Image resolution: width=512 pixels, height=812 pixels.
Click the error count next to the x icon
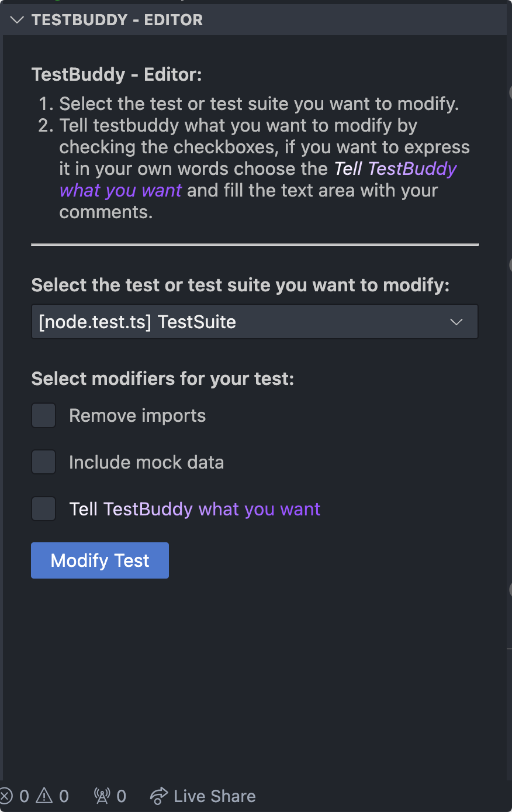24,796
